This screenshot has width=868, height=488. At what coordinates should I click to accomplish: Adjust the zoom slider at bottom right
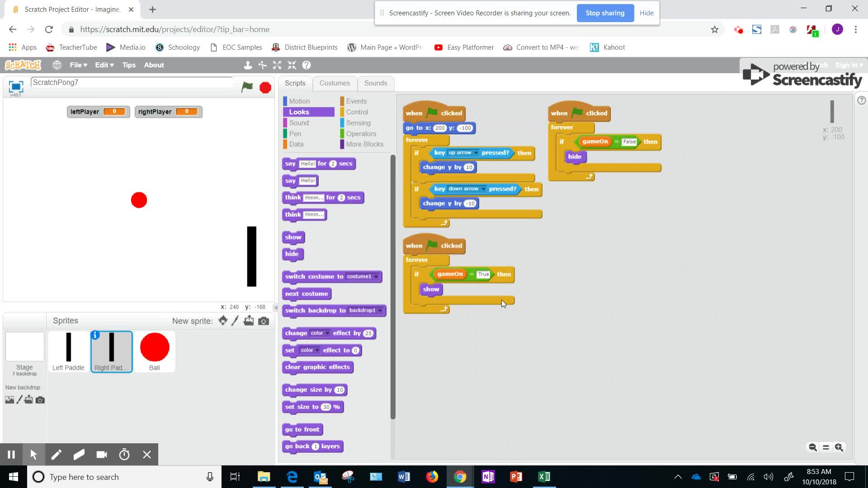(x=826, y=447)
